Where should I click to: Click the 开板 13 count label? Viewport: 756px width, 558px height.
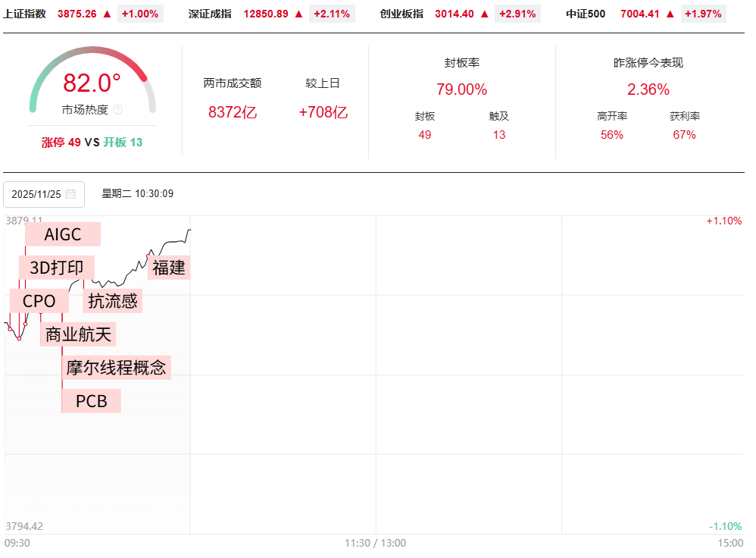click(123, 143)
